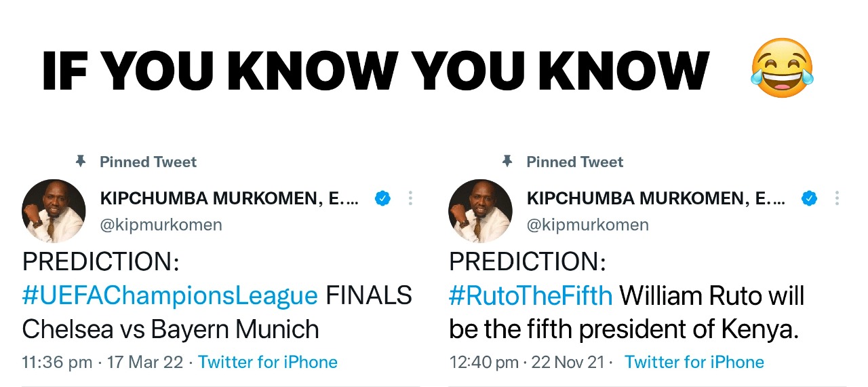Viewport: 868px width, 387px height.
Task: Click the @kipmurkomen handle on the Chelsea tweet
Action: (161, 225)
